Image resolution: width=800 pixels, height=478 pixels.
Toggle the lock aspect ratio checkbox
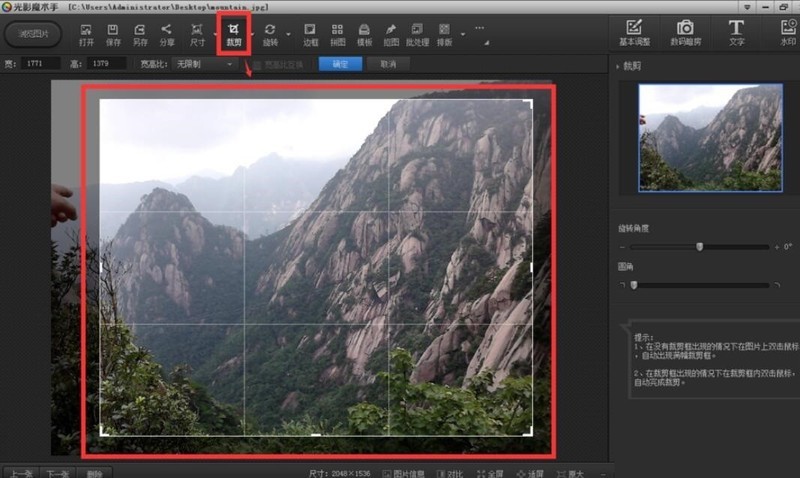point(256,64)
